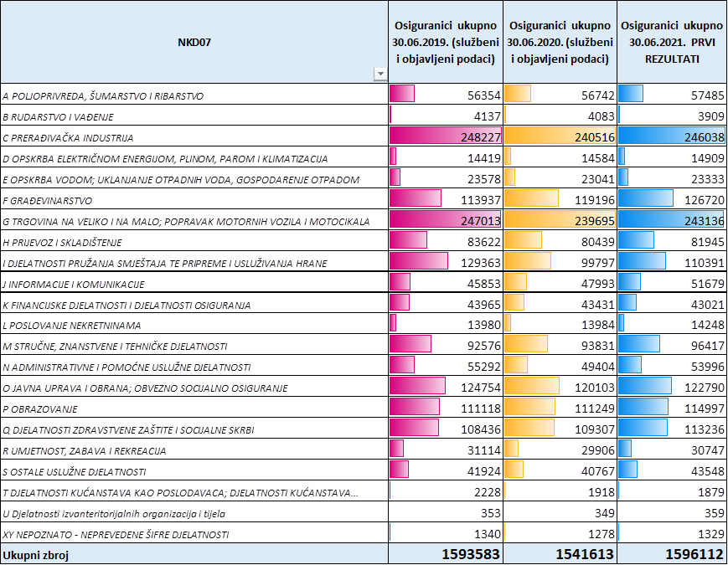This screenshot has height=565, width=728.
Task: Click the 2019 value 23578
Action: [x=483, y=179]
